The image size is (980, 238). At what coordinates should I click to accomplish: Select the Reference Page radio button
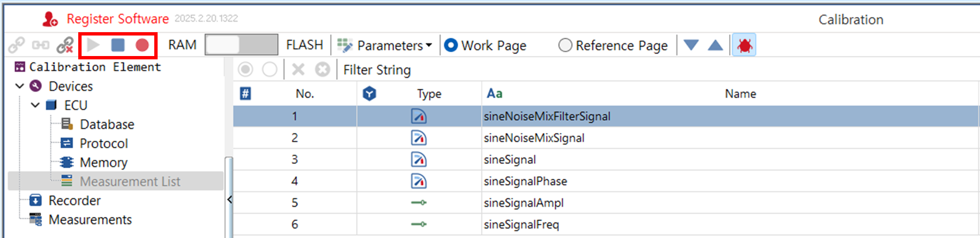[x=565, y=45]
